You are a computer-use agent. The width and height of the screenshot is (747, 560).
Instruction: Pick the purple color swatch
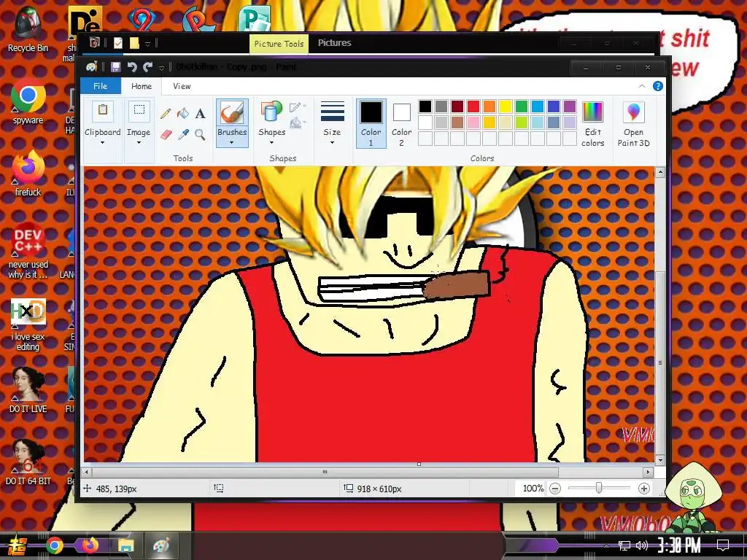[569, 106]
